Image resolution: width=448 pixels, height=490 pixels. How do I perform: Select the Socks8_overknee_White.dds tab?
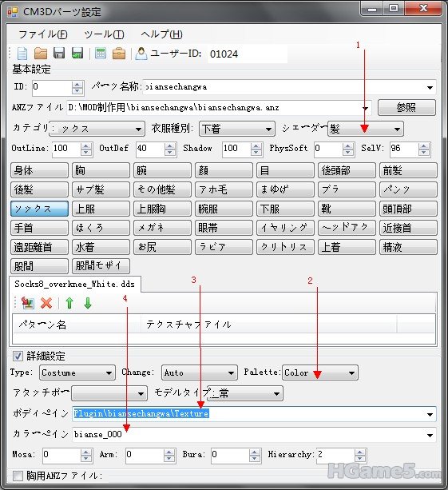[74, 284]
